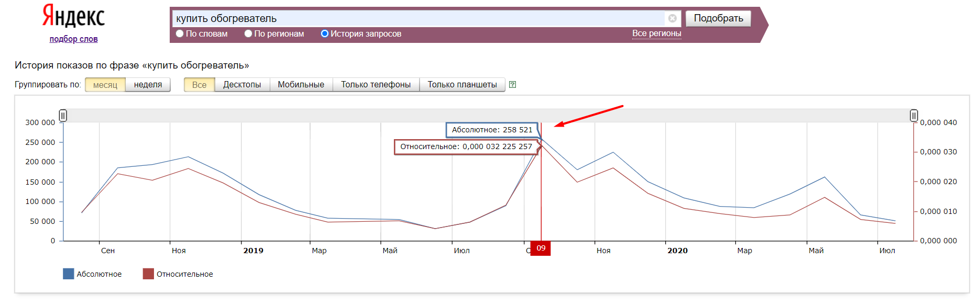The height and width of the screenshot is (306, 980).
Task: Clear the search query with the X icon
Action: 673,18
